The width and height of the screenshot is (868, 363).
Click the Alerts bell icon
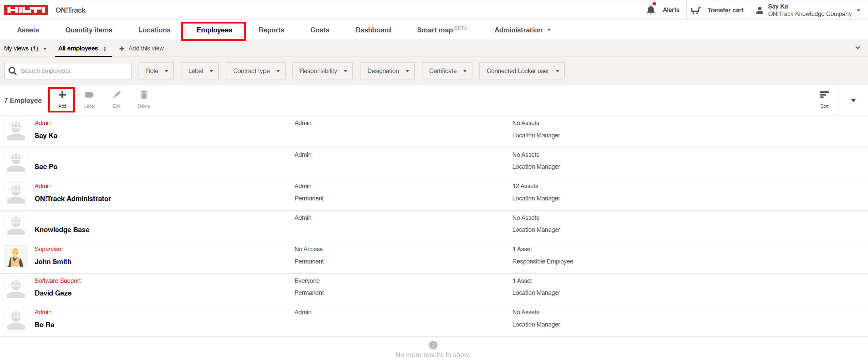650,10
